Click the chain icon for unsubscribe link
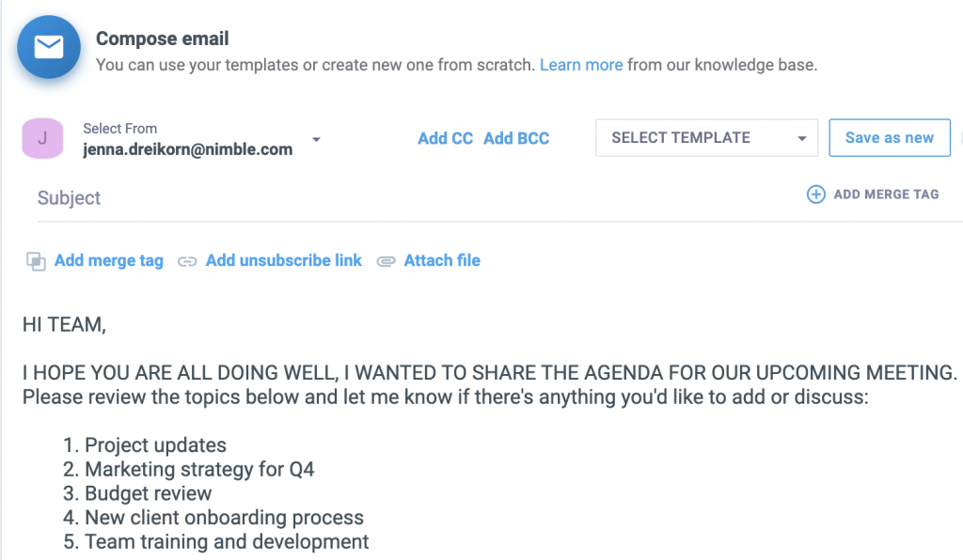The height and width of the screenshot is (560, 963). coord(187,261)
